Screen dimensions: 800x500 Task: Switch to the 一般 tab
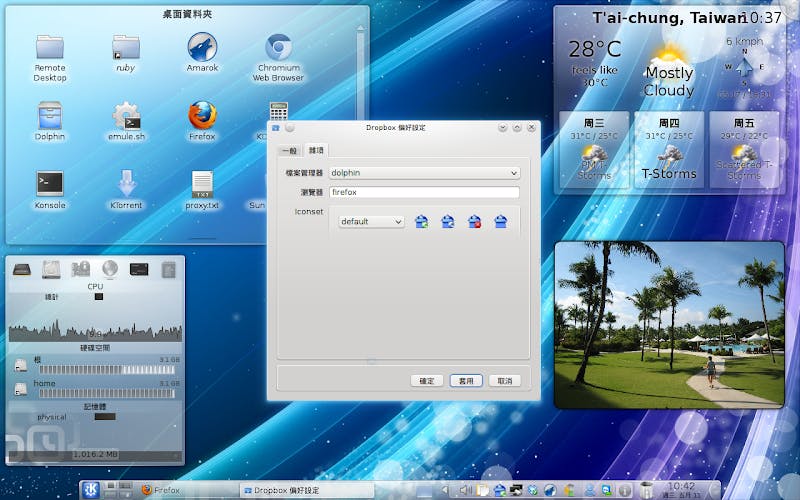[289, 150]
